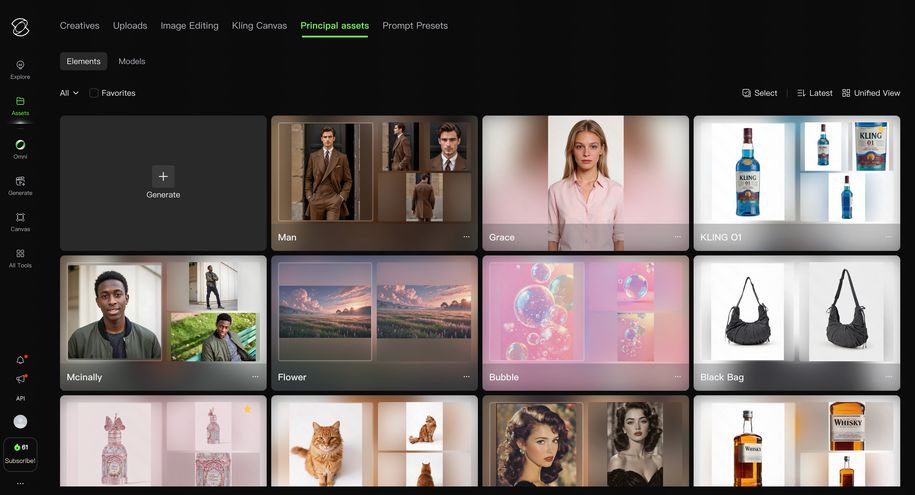Open Canvas from the left sidebar

[20, 221]
